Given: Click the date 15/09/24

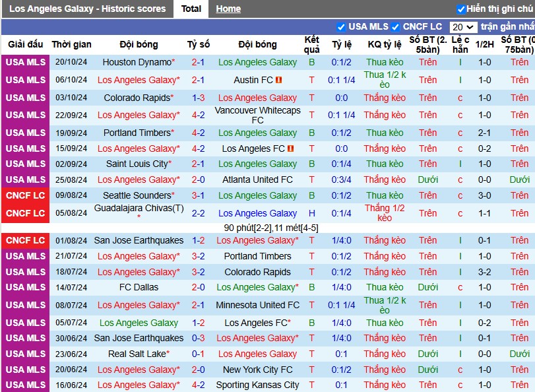Looking at the screenshot, I should click(71, 148).
